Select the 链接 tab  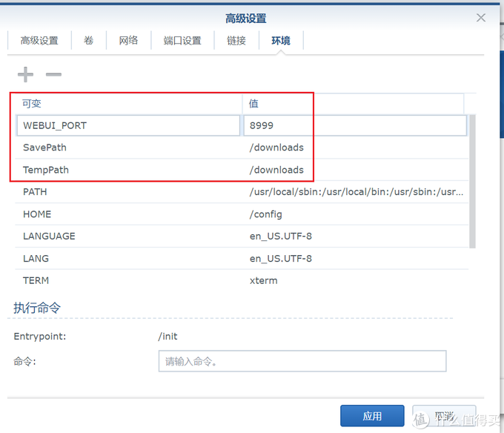click(236, 41)
